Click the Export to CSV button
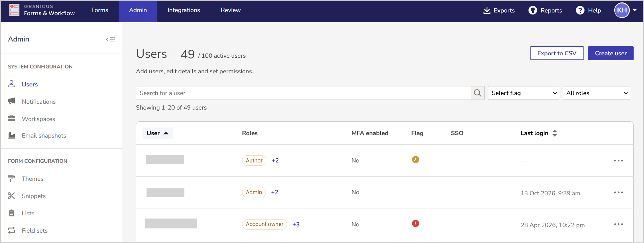This screenshot has height=243, width=644. click(x=557, y=53)
